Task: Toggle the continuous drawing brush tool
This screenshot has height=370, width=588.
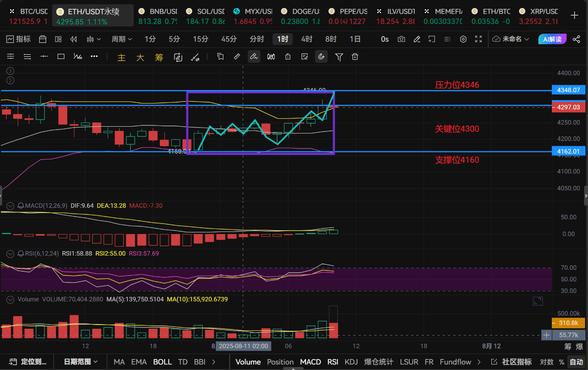Action: tap(254, 56)
